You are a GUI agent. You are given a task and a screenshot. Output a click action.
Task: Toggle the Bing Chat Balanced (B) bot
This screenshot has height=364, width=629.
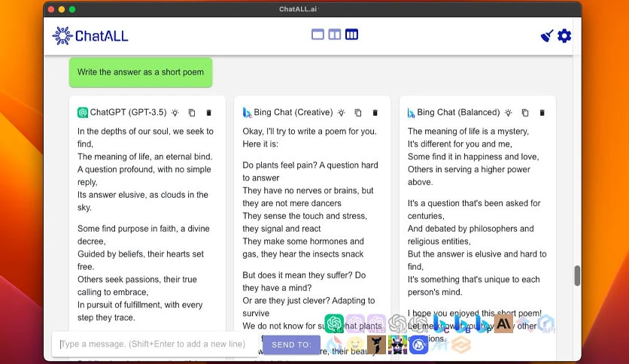pos(461,324)
